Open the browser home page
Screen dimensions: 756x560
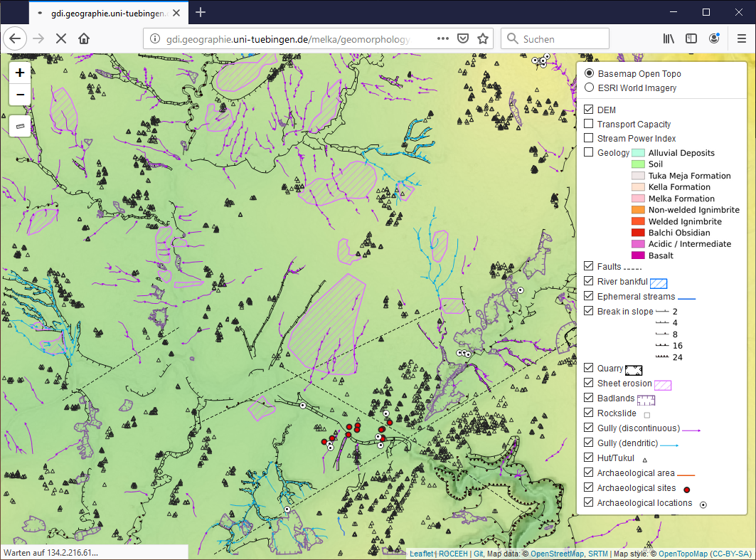click(x=84, y=38)
